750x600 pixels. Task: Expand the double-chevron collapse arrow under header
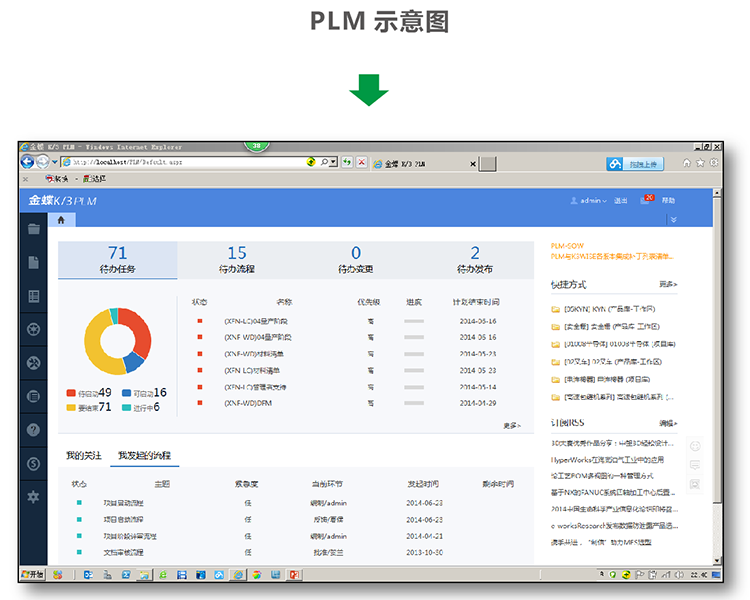click(673, 220)
